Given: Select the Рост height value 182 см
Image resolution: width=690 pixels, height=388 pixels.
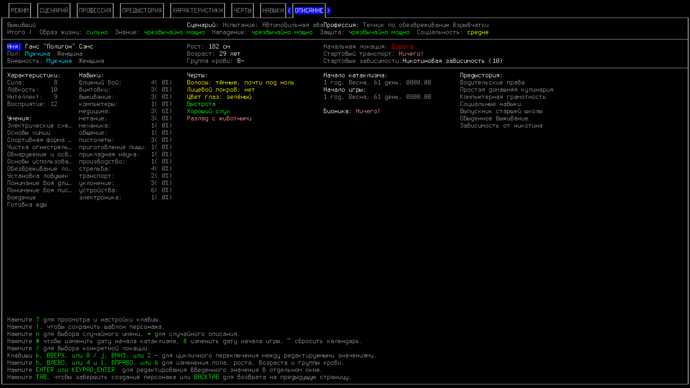Looking at the screenshot, I should (219, 47).
